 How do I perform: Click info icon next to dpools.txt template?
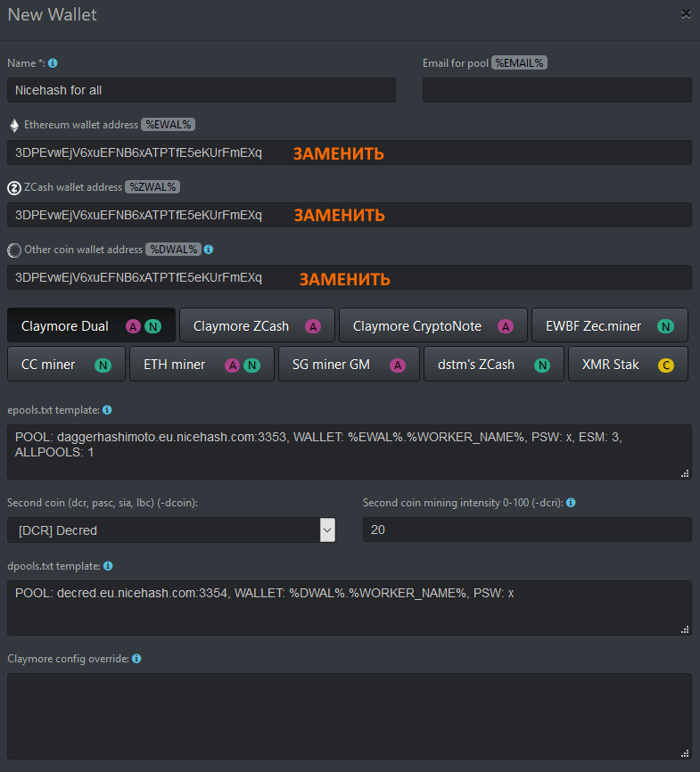click(108, 566)
